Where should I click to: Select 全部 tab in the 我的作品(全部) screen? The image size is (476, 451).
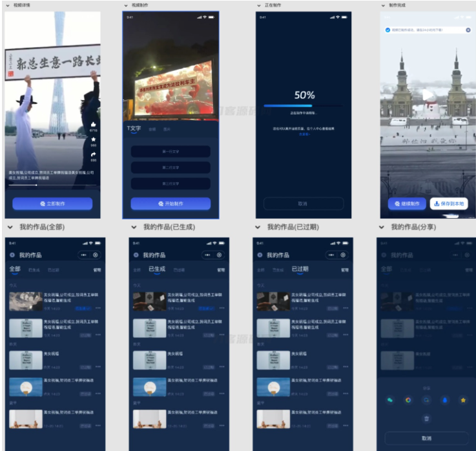coord(14,269)
